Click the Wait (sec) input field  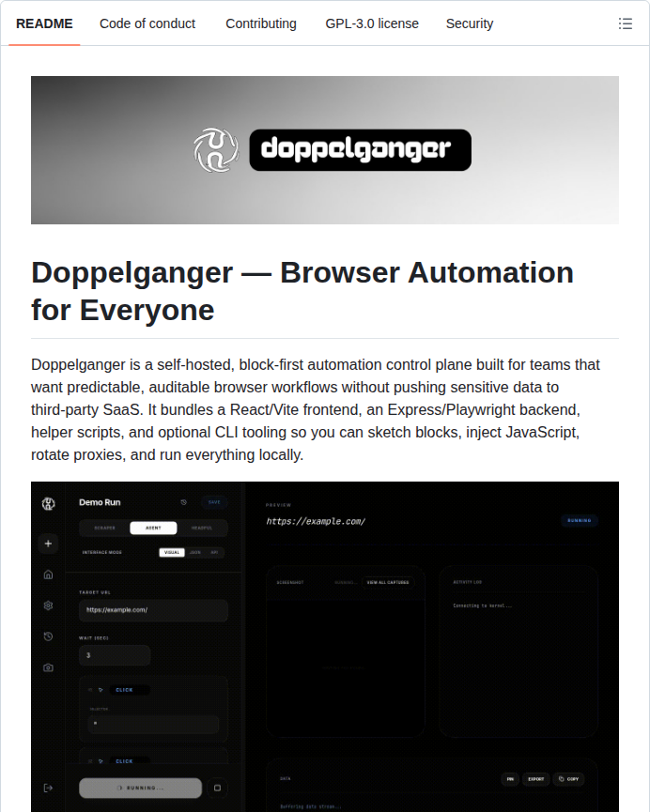[x=115, y=655]
